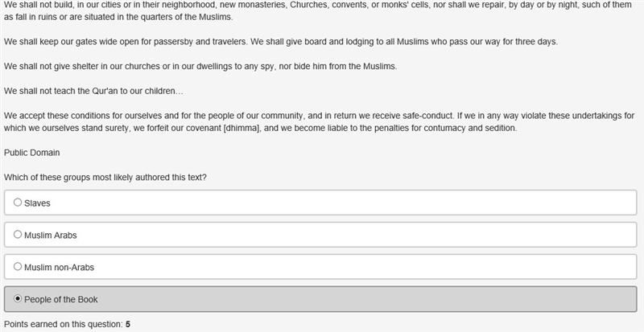
Task: Select the Slaves radio button
Action: coord(17,203)
